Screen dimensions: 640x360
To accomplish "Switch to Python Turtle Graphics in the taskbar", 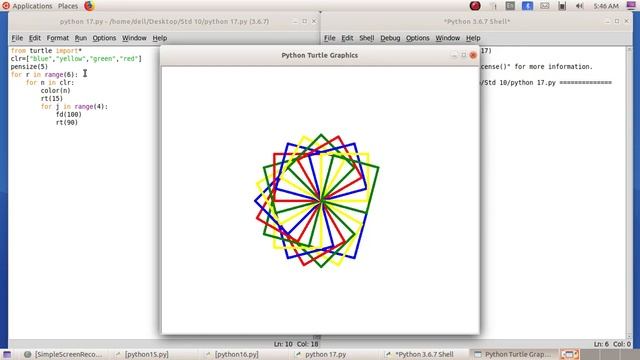I will [x=513, y=354].
